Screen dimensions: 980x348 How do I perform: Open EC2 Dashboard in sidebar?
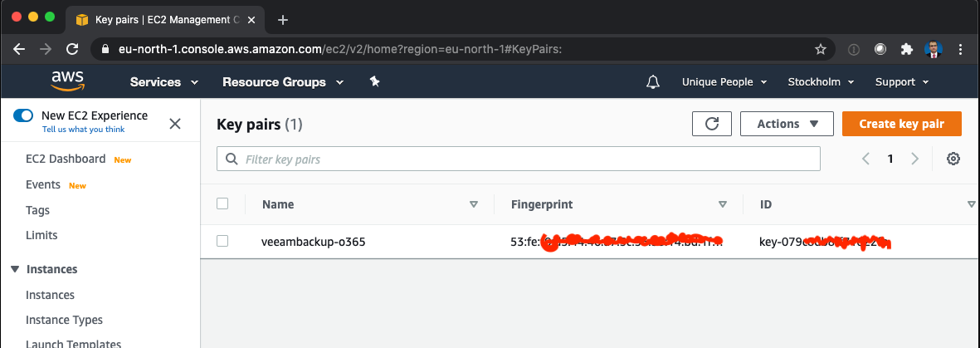(66, 159)
